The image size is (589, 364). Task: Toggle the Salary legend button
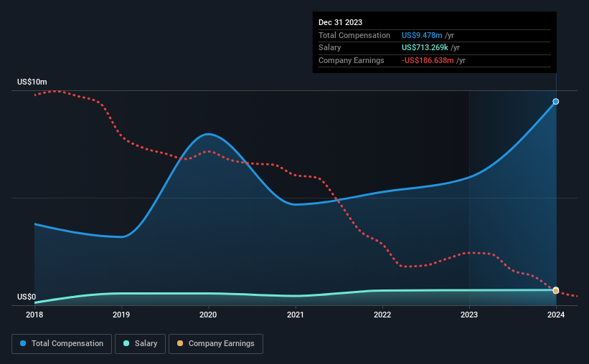click(140, 344)
